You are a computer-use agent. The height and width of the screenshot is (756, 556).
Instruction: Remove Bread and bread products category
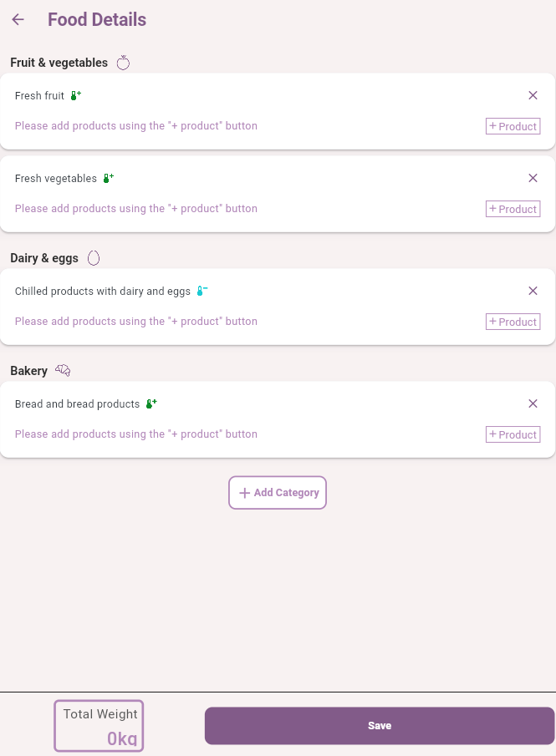point(533,403)
